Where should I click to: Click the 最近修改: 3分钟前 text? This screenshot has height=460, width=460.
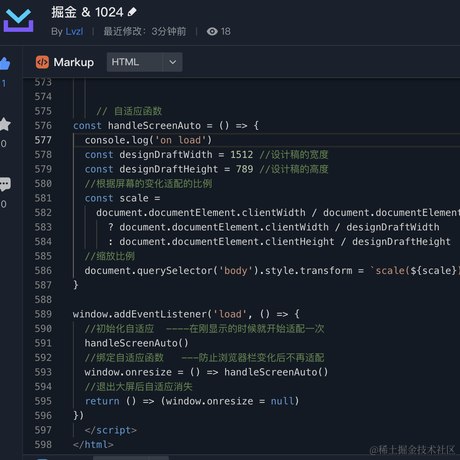(x=145, y=32)
